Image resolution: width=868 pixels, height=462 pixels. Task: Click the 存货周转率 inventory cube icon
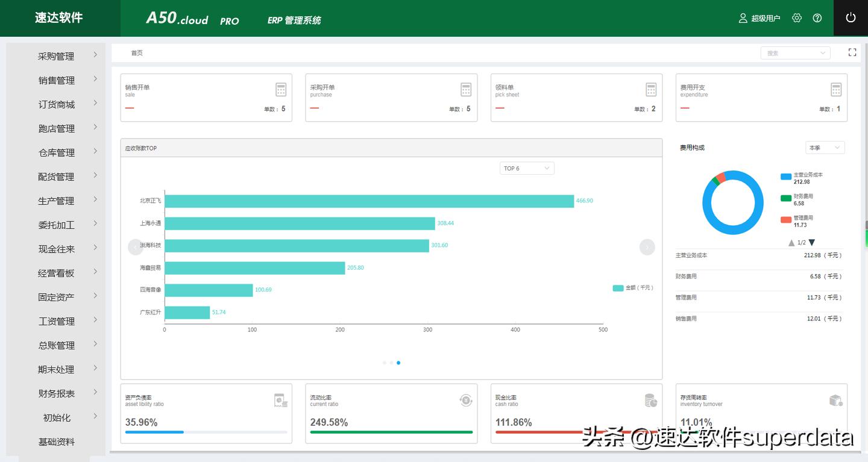(x=834, y=399)
